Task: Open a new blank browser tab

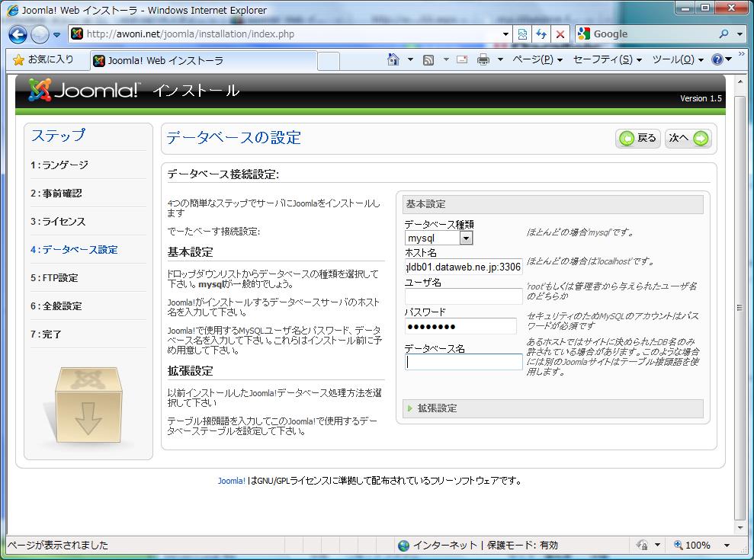Action: point(329,61)
